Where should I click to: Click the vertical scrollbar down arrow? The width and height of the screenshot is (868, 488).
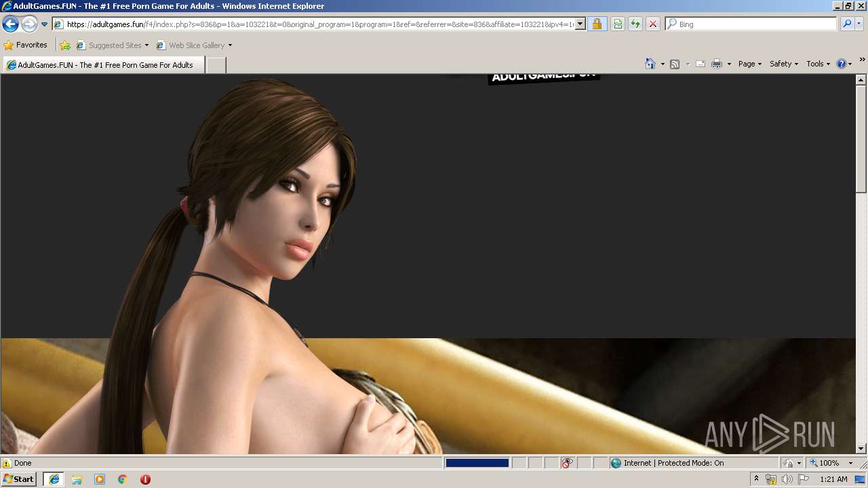tap(861, 448)
